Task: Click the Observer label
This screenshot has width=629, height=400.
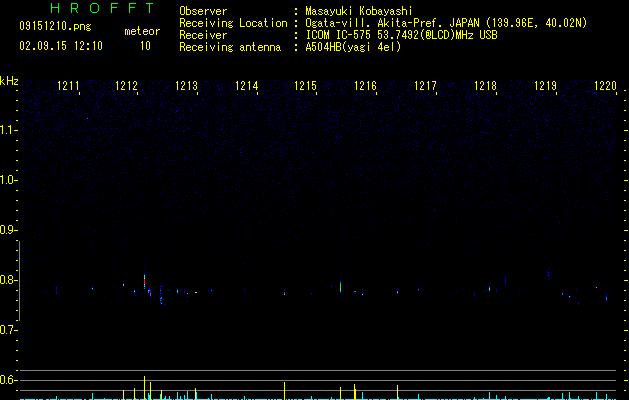Action: click(203, 11)
